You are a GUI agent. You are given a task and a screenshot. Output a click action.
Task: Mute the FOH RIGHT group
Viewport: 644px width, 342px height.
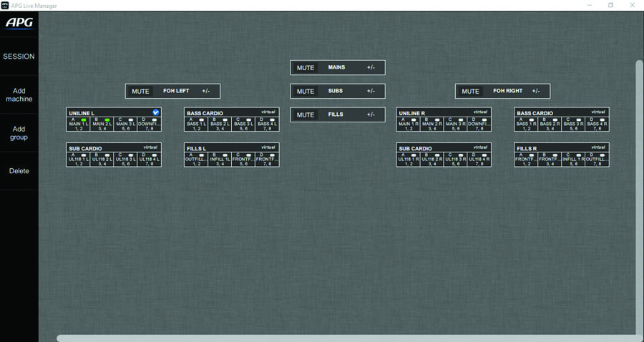[x=471, y=91]
